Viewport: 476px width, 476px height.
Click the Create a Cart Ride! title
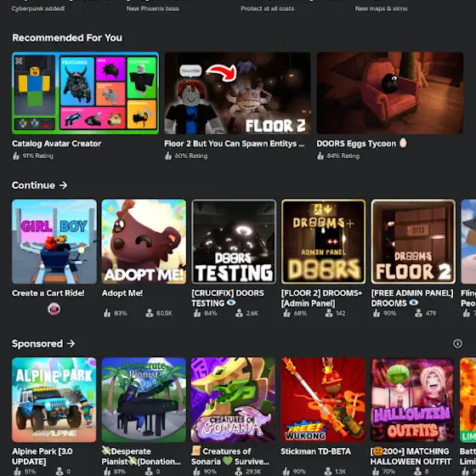(x=48, y=293)
